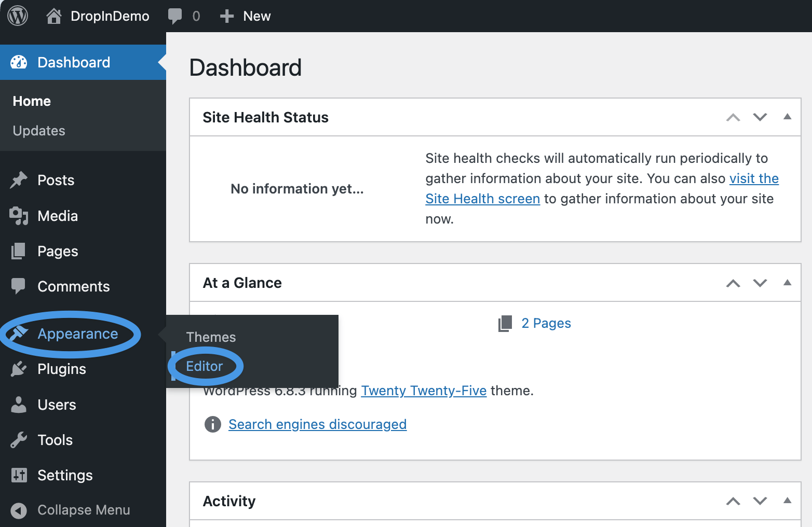The image size is (812, 527).
Task: Open the Editor from the Appearance submenu
Action: pos(204,366)
